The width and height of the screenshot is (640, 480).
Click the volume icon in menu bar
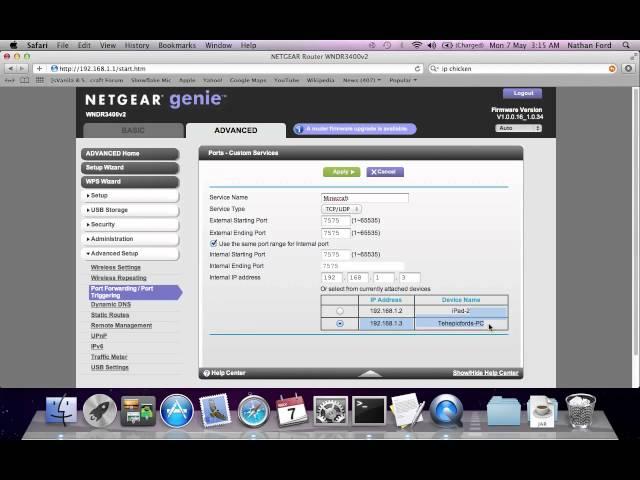point(432,45)
